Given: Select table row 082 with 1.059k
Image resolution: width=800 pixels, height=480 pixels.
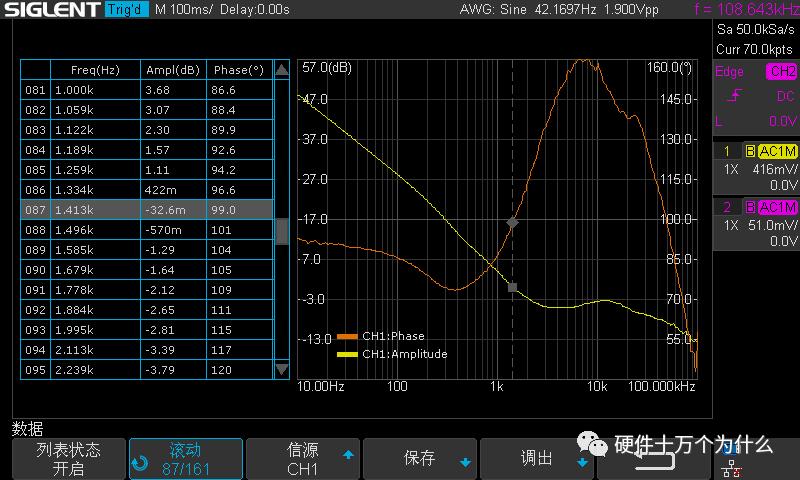Looking at the screenshot, I should click(x=147, y=110).
